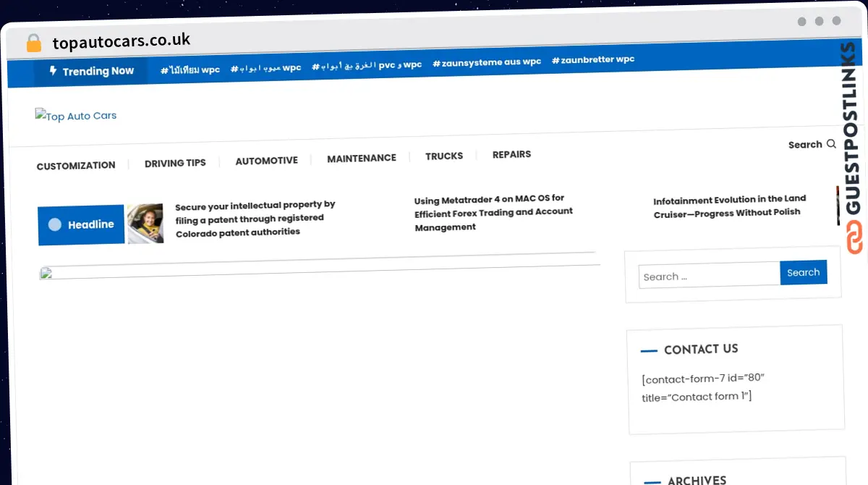Click the Contact Us widget heading
The image size is (868, 485).
point(701,350)
